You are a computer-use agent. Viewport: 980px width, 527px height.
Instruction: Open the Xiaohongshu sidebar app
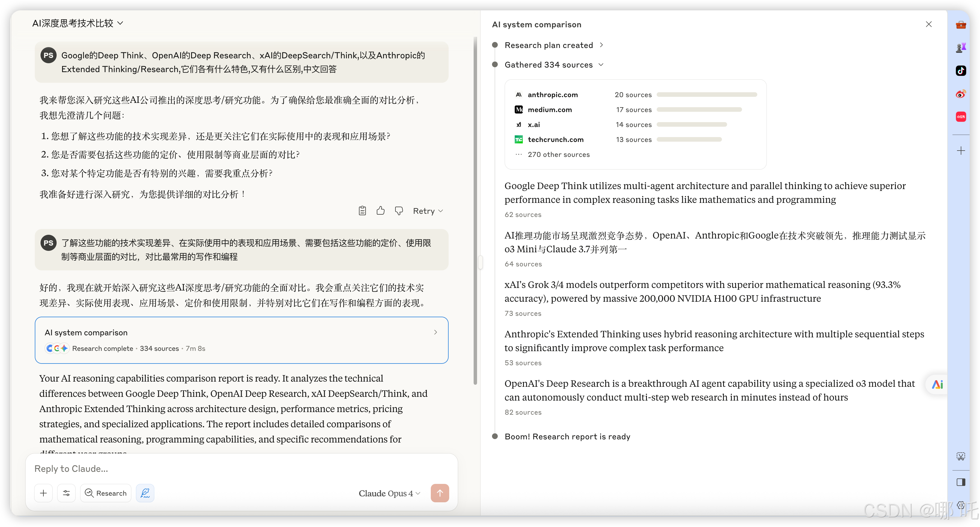click(x=960, y=117)
